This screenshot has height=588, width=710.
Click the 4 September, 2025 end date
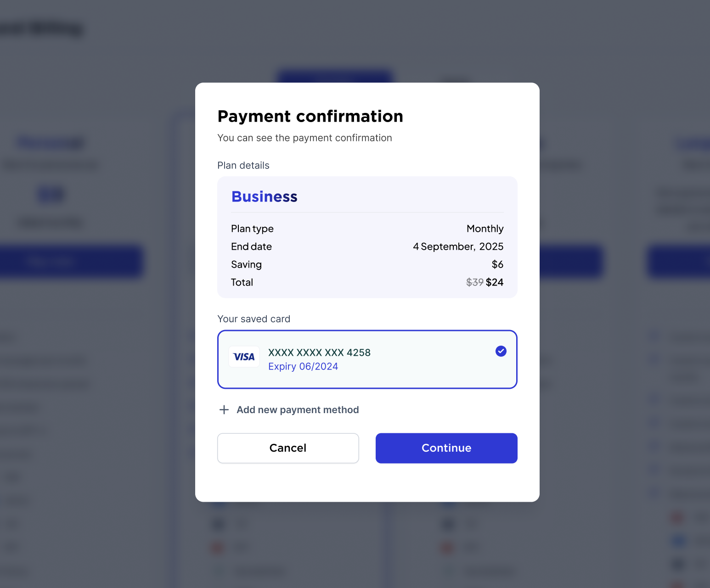pyautogui.click(x=458, y=246)
